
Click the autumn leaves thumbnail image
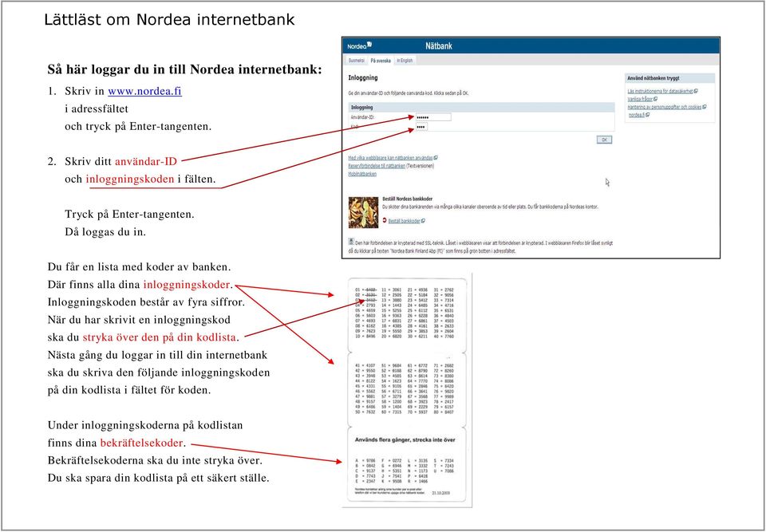pos(364,212)
